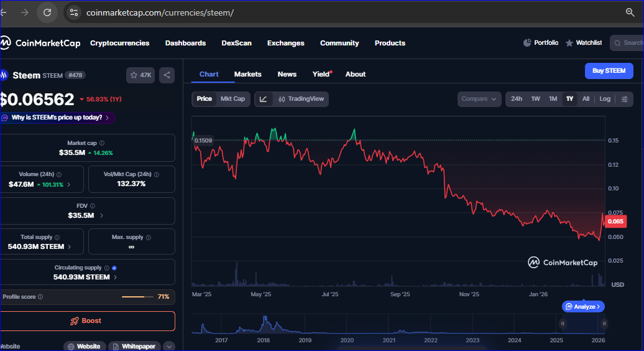Set chart range to 1W
The height and width of the screenshot is (351, 644).
[x=536, y=99]
